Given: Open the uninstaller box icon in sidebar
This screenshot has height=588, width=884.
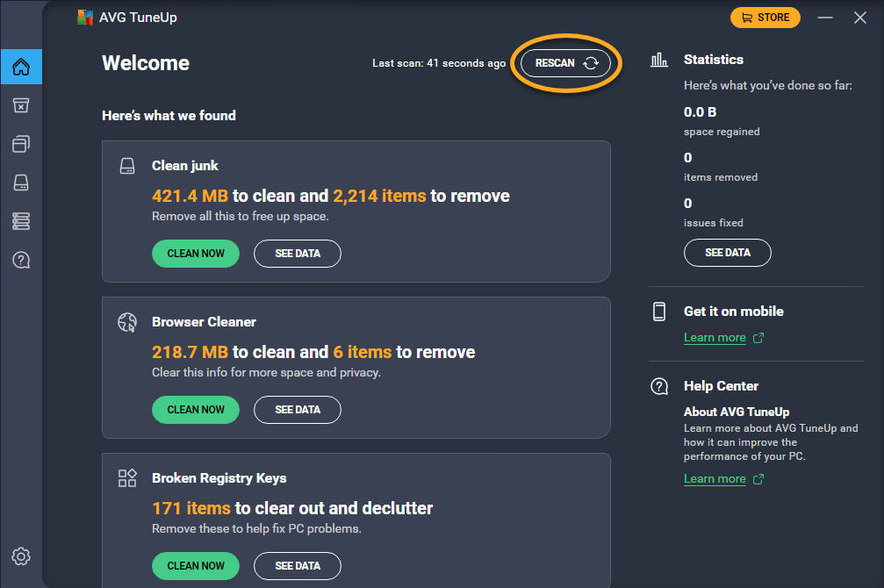Looking at the screenshot, I should click(x=21, y=105).
